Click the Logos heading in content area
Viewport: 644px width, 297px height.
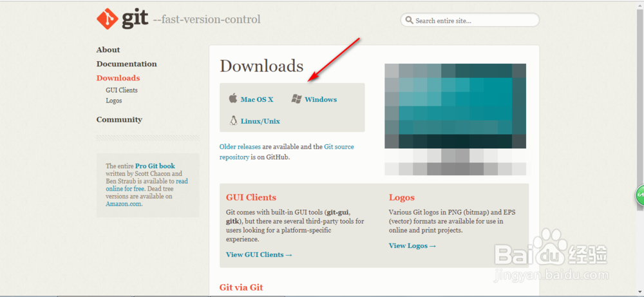pos(402,198)
